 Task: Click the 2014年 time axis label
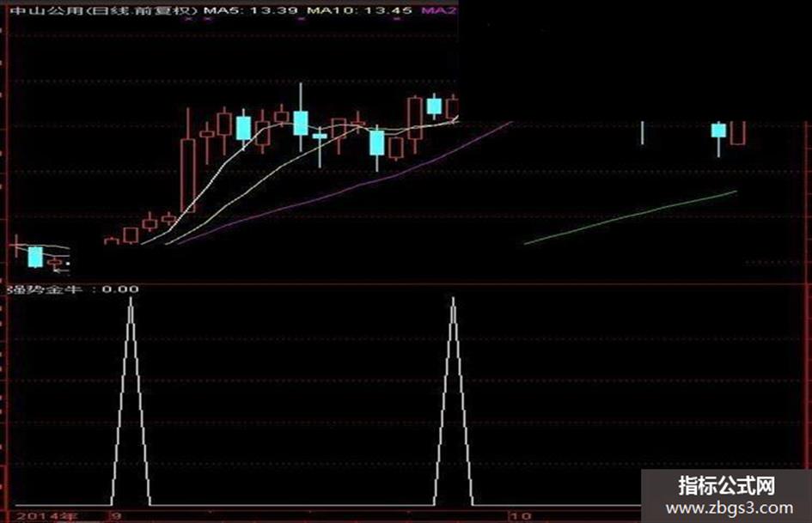click(x=46, y=516)
